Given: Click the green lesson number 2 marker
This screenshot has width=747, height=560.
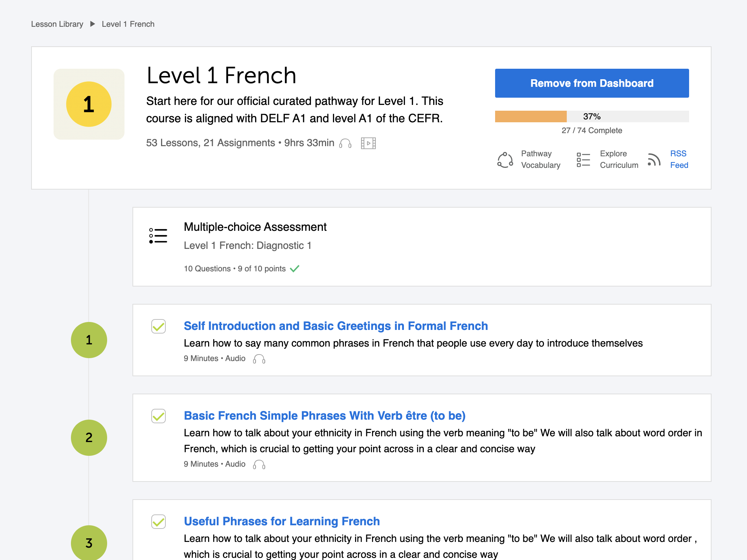Looking at the screenshot, I should [89, 438].
